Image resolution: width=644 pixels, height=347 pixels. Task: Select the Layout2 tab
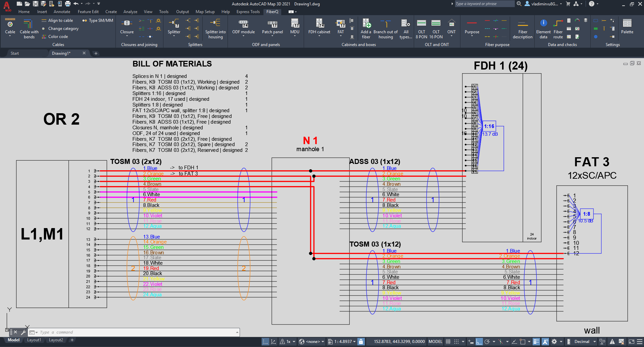click(56, 340)
